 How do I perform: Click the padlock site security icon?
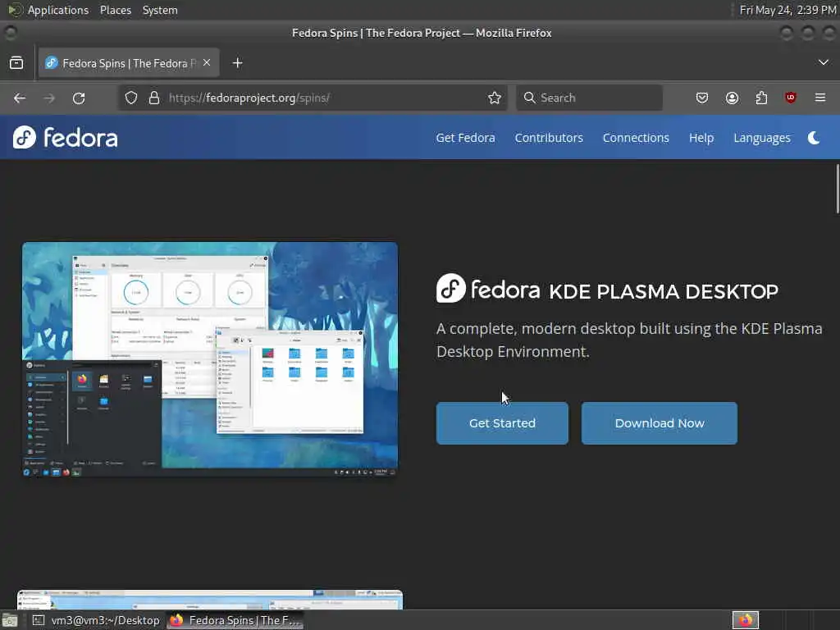pyautogui.click(x=154, y=98)
